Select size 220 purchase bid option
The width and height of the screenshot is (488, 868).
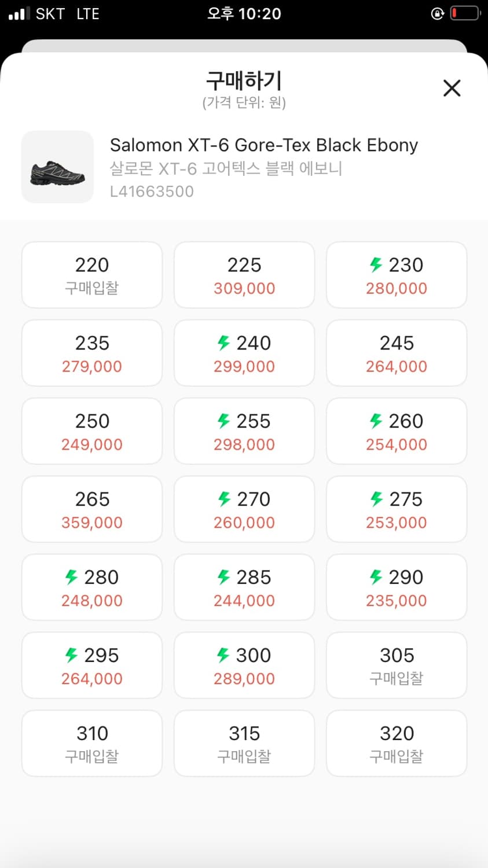pos(92,275)
